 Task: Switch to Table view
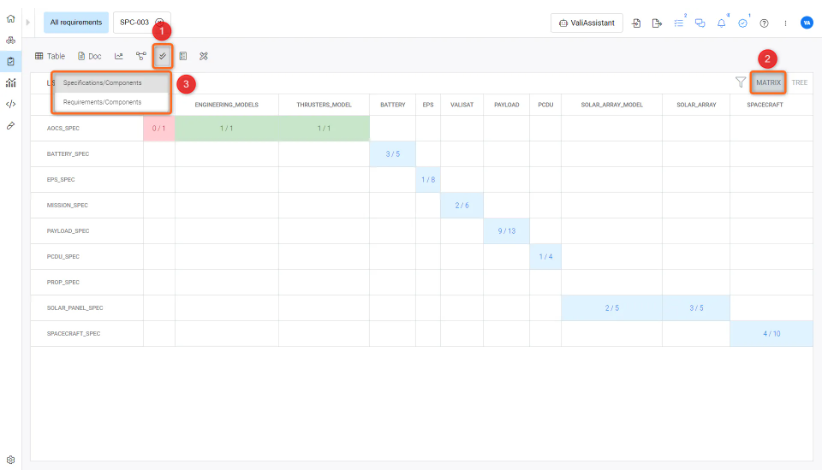point(50,56)
